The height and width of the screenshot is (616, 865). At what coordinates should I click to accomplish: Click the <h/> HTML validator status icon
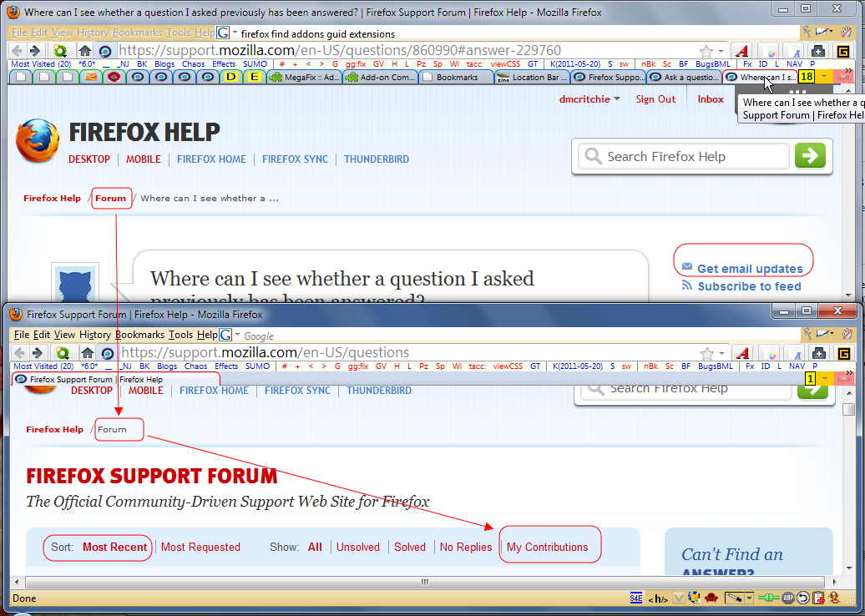click(658, 598)
